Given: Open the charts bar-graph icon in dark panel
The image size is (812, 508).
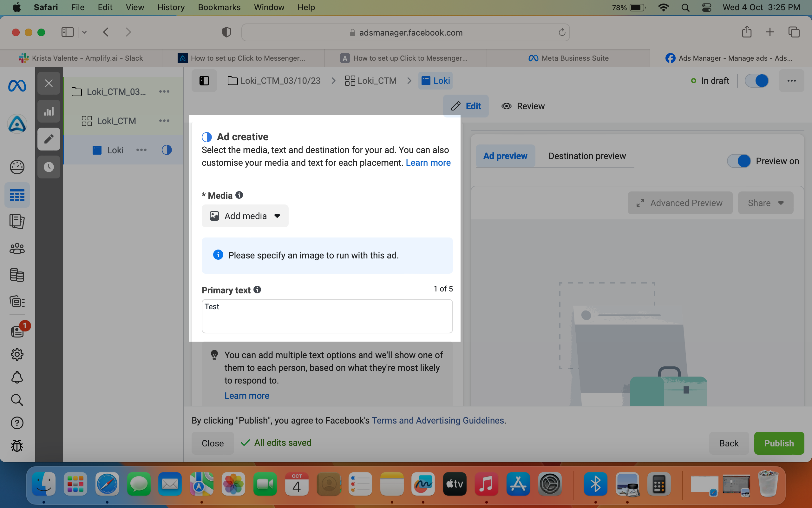Looking at the screenshot, I should tap(49, 111).
